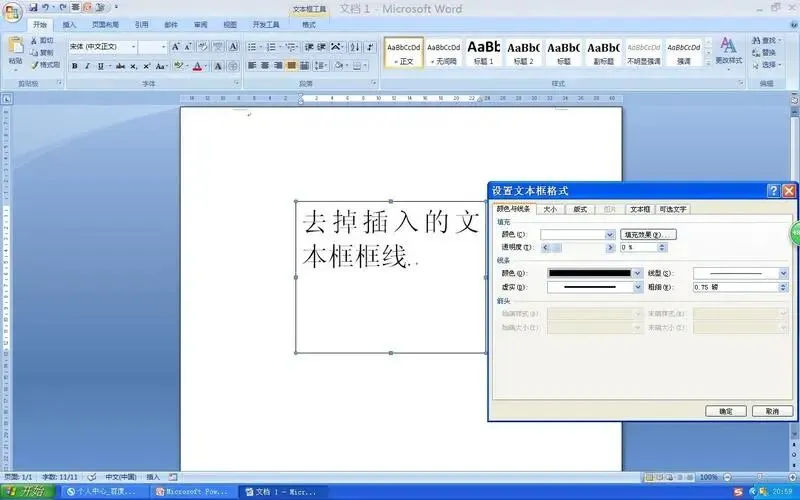Increase paragraph indent
This screenshot has height=500, width=800.
[321, 47]
